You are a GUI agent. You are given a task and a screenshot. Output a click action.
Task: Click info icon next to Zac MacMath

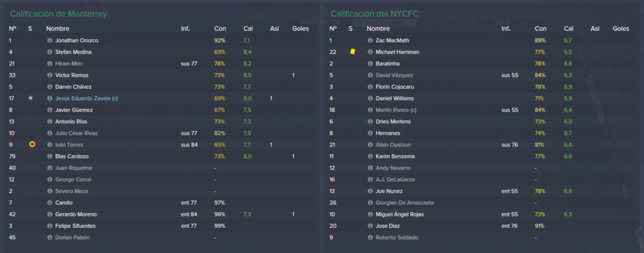click(370, 41)
